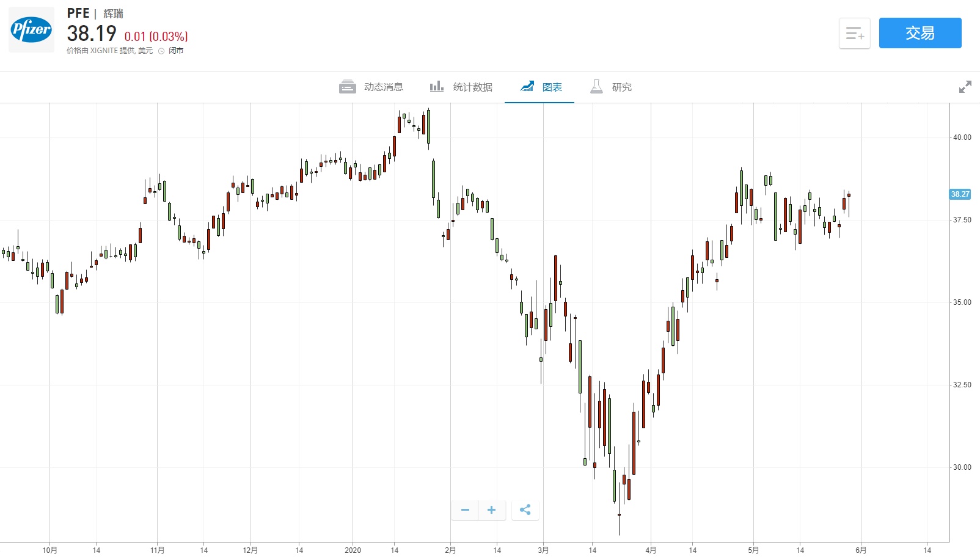Click the statistics bar-chart icon
The image size is (980, 559).
pos(436,87)
